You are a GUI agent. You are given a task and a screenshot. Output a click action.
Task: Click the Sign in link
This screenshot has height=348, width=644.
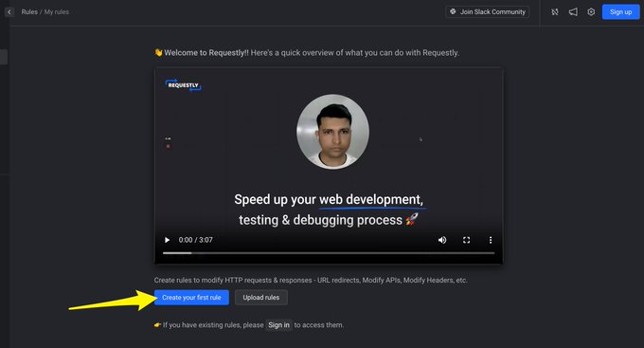278,325
